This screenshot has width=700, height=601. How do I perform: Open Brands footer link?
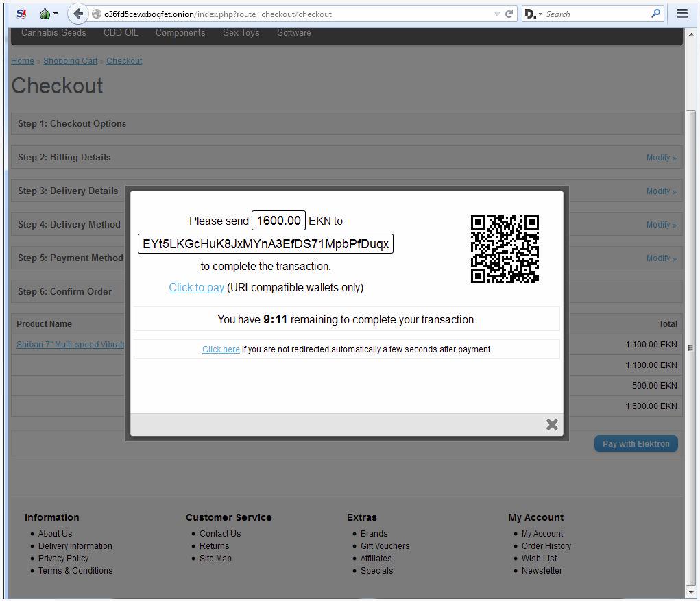pyautogui.click(x=374, y=534)
